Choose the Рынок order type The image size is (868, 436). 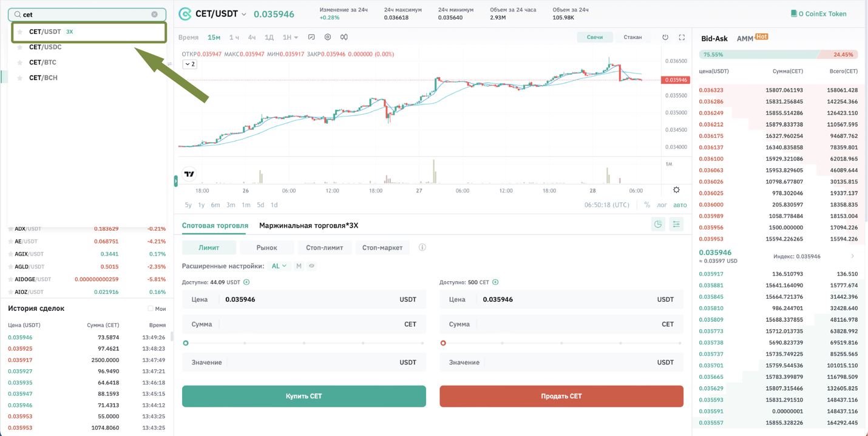coord(266,248)
